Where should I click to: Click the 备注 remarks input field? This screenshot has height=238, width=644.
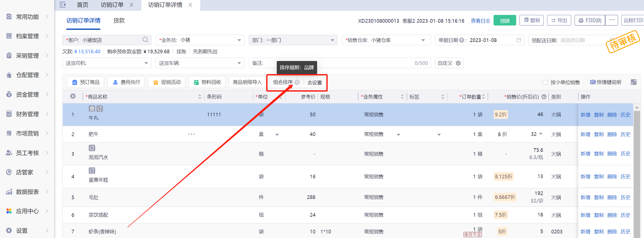(334, 63)
